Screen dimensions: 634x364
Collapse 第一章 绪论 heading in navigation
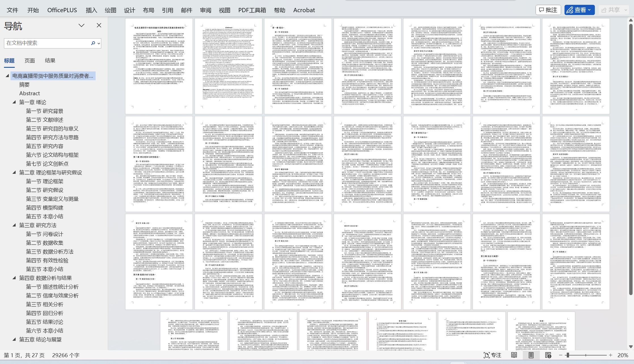(14, 102)
